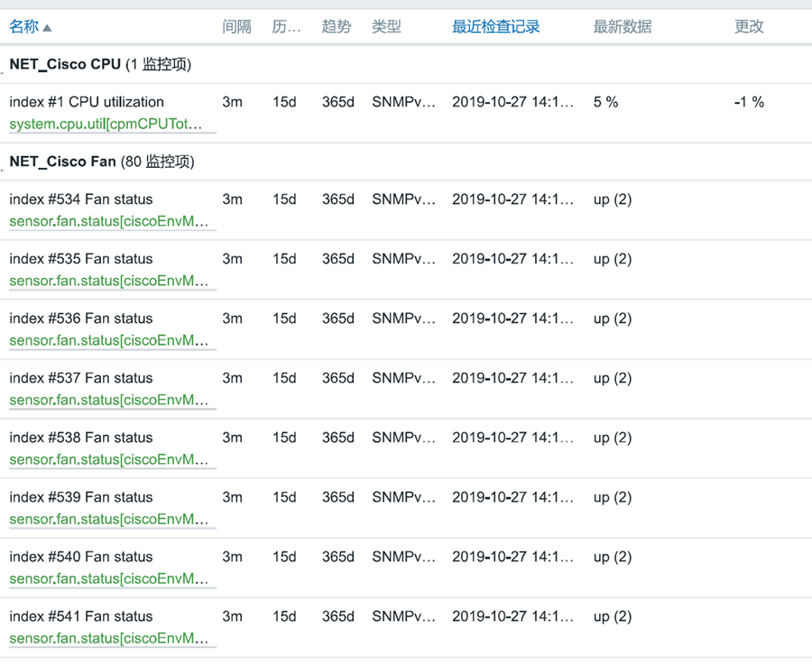Open index #534 sensor.fan.status key link

click(x=109, y=222)
